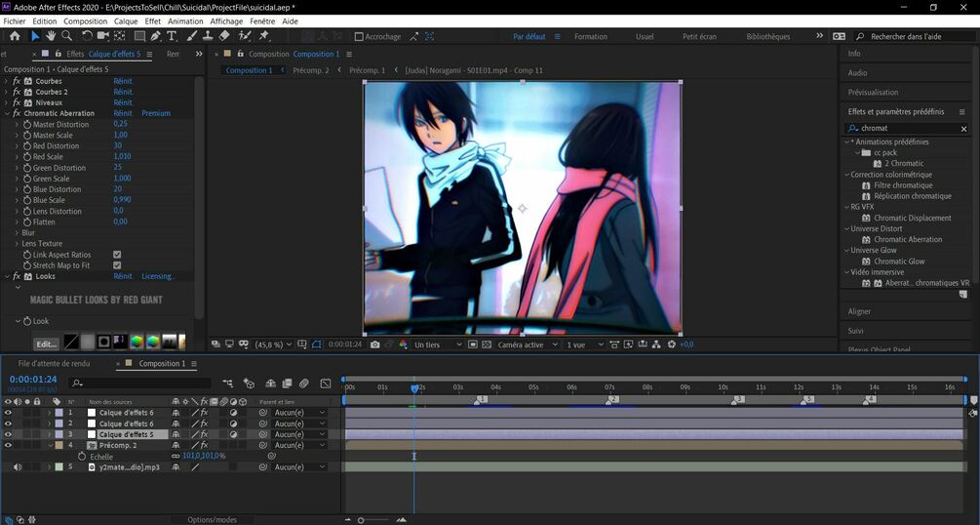This screenshot has width=980, height=525.
Task: Click Précomp. 1 in composition breadcrumb
Action: click(368, 70)
